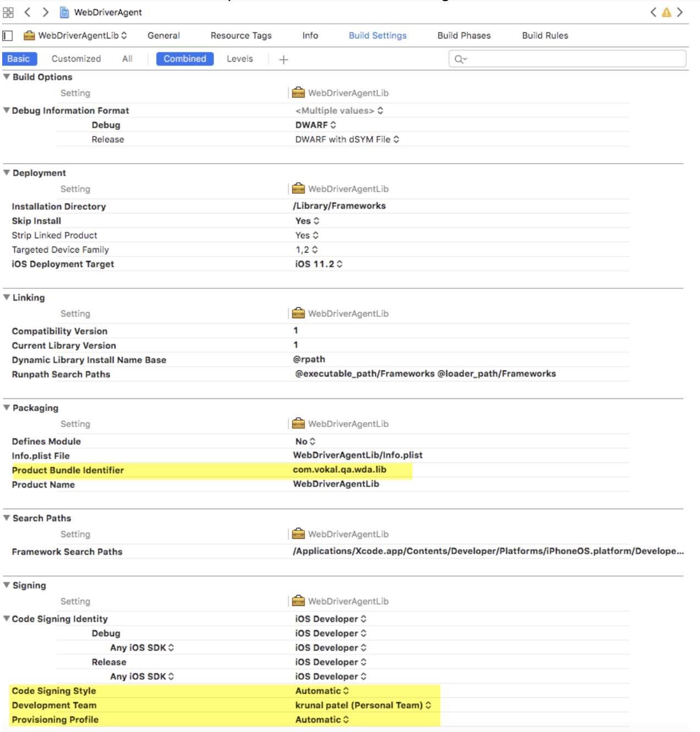Click toolbox icon in Signing column header
Viewport: 700px width, 732px height.
[x=298, y=600]
